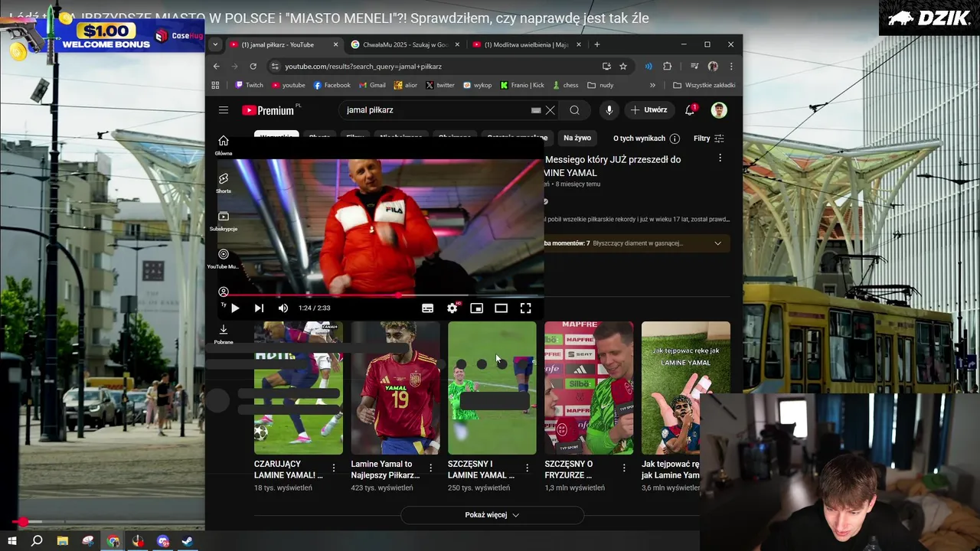Open Chrome extensions puzzle icon
980x551 pixels.
(667, 67)
